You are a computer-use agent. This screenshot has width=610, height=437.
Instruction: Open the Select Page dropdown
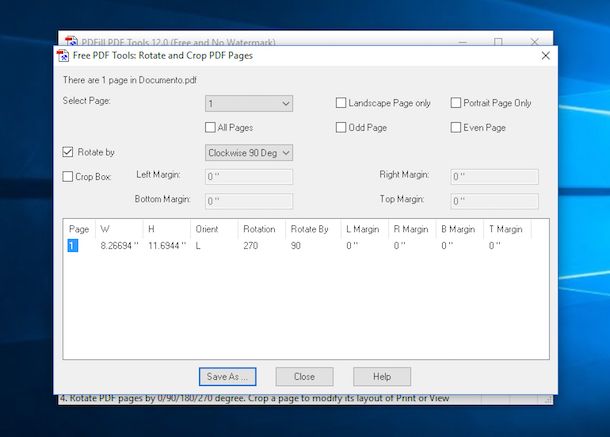tap(249, 104)
